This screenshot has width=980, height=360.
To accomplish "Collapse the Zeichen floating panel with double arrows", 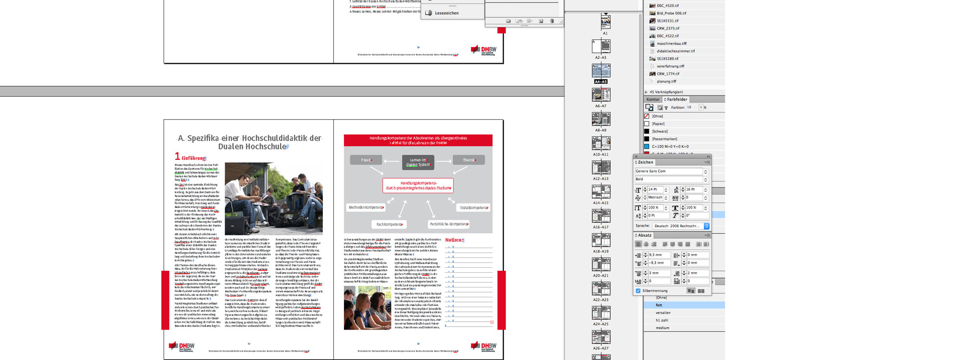I will 708,156.
